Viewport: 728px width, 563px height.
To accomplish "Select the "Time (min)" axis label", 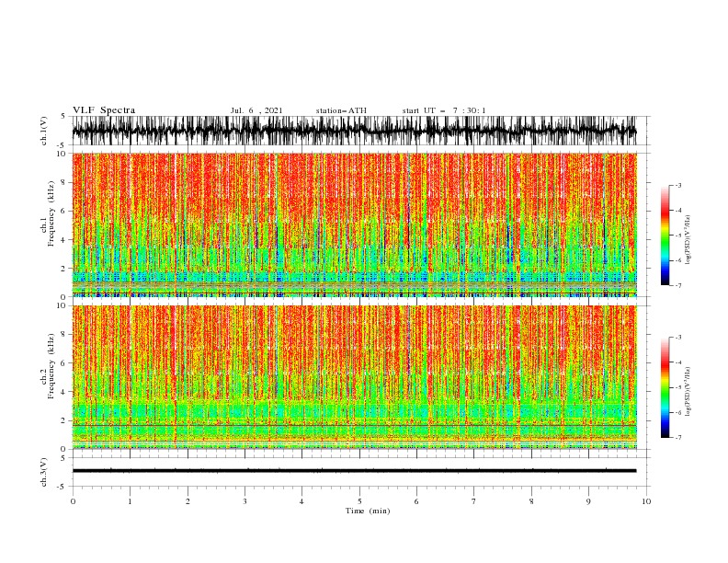I will (368, 511).
